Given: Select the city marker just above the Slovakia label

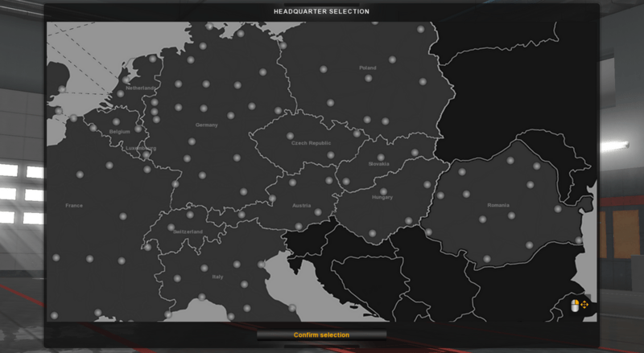Looking at the screenshot, I should 381,158.
